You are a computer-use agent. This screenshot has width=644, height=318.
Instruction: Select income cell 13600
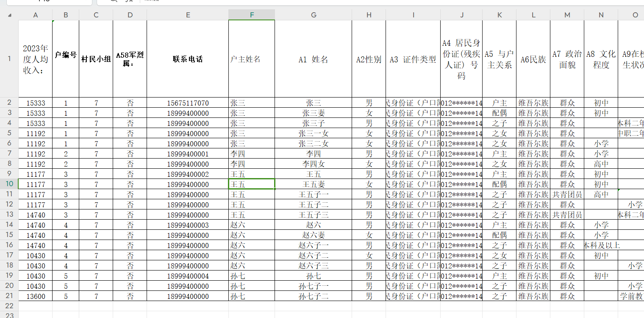36,296
